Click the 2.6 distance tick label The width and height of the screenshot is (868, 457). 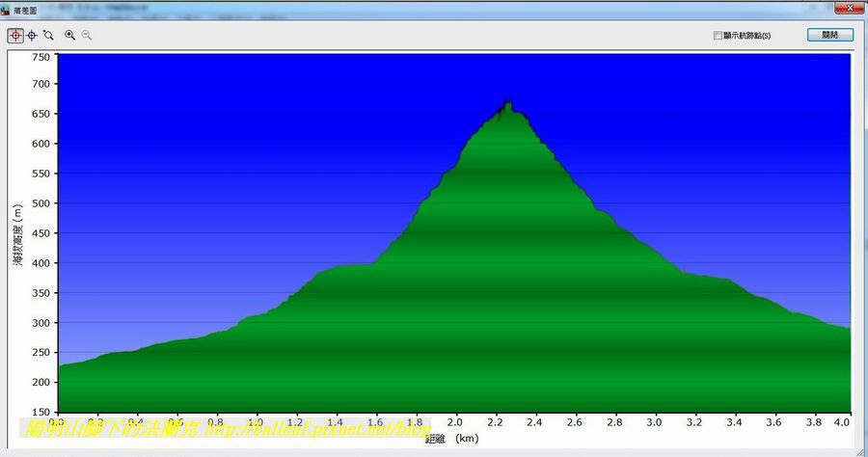[575, 422]
